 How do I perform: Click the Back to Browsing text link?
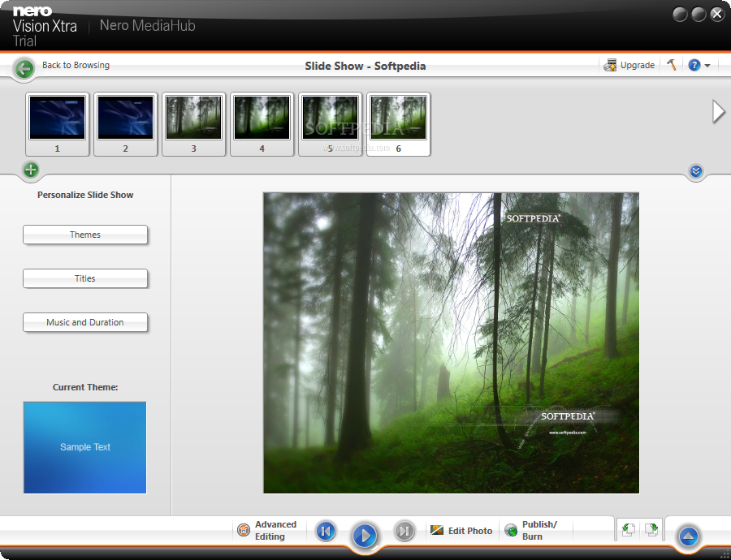tap(76, 65)
